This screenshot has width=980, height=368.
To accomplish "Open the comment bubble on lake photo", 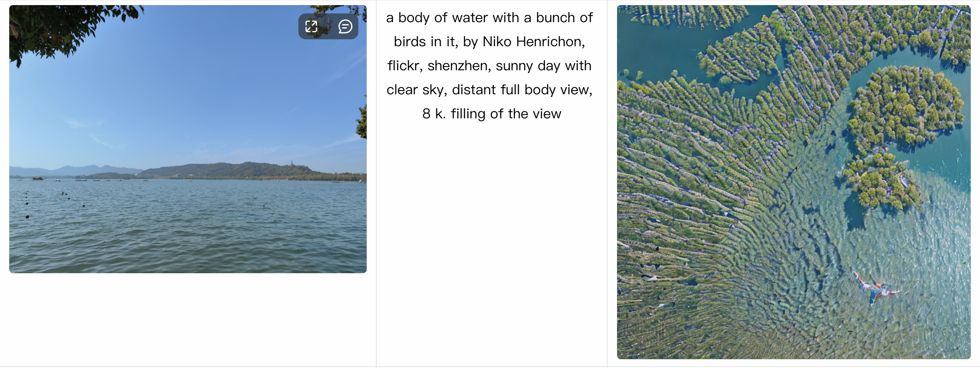I will pyautogui.click(x=345, y=26).
